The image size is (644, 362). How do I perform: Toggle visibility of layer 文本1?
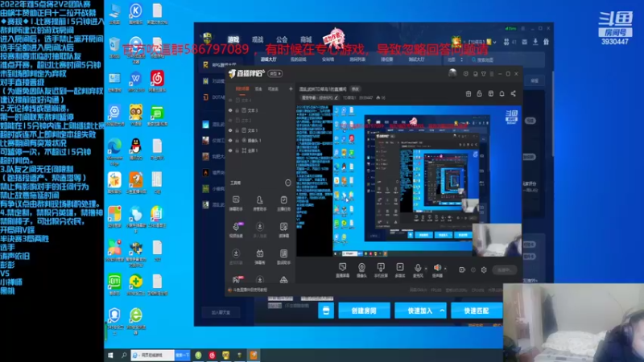tap(230, 130)
